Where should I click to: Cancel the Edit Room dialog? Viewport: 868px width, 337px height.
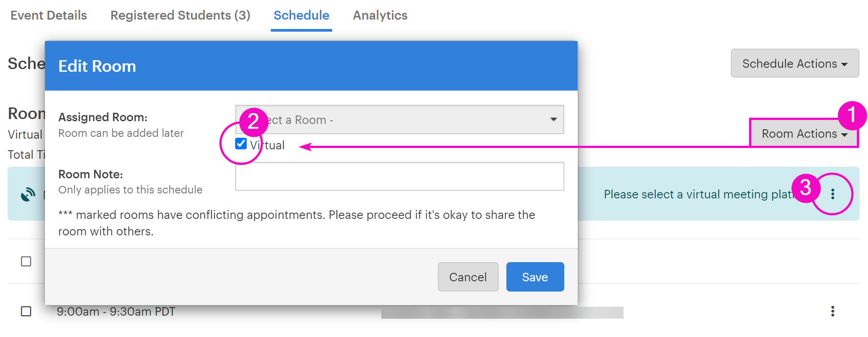[x=468, y=277]
